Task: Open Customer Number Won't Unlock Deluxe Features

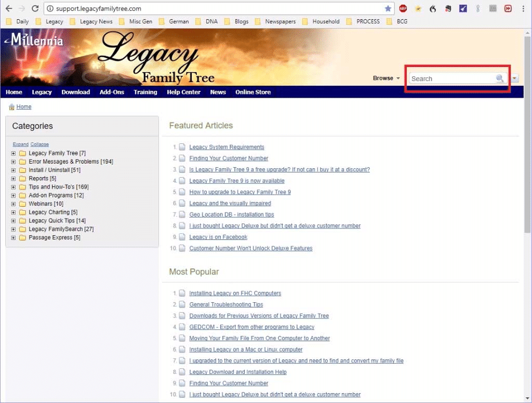Action: pos(251,248)
